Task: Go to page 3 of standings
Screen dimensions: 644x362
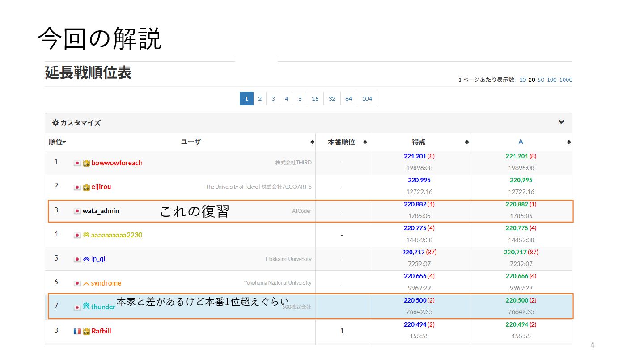Action: 273,99
